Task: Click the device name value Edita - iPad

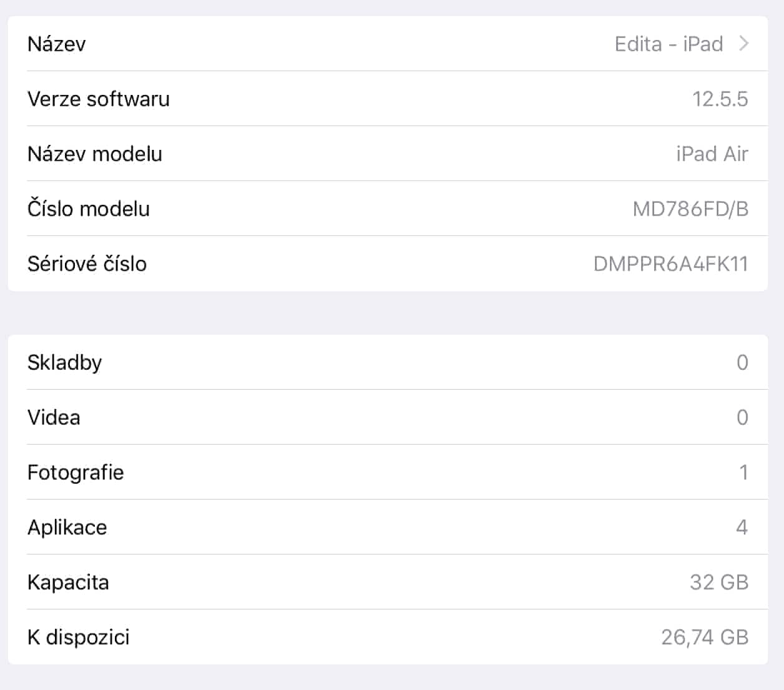Action: click(669, 44)
